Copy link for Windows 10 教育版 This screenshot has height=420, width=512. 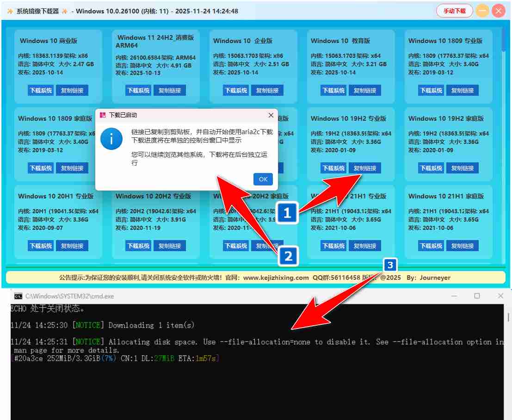tap(365, 91)
